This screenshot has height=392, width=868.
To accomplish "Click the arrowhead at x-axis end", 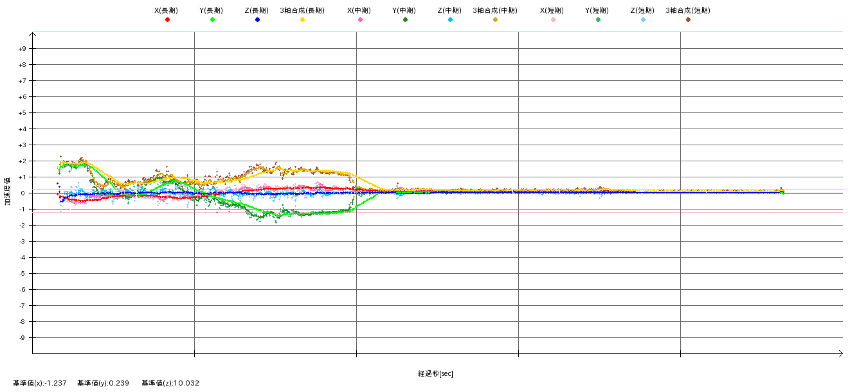I will tap(840, 353).
